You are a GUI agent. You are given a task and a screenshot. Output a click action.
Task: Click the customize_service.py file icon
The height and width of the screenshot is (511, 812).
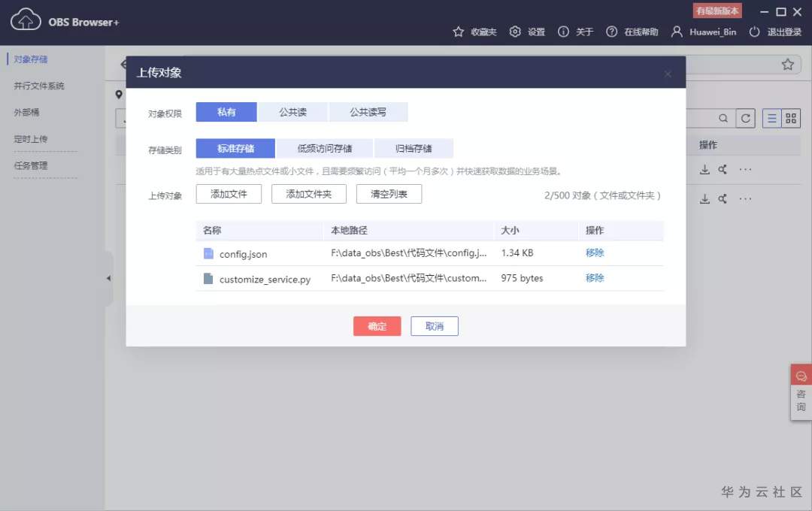208,279
